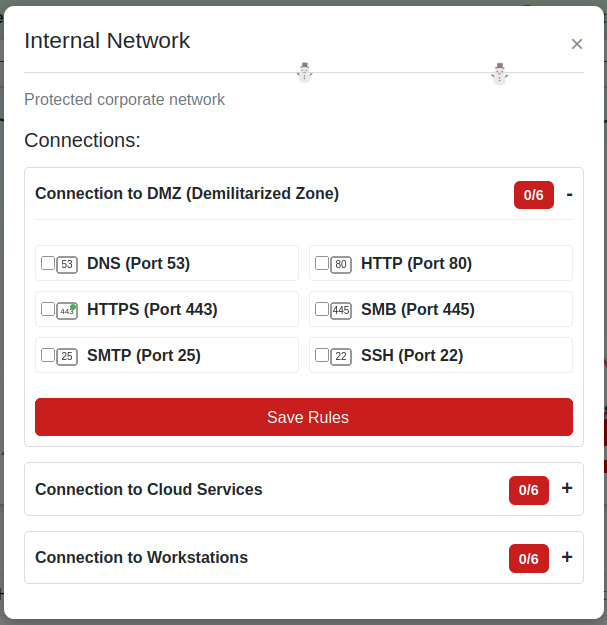The width and height of the screenshot is (607, 625).
Task: Expand the Connection to Workstations section
Action: 567,557
